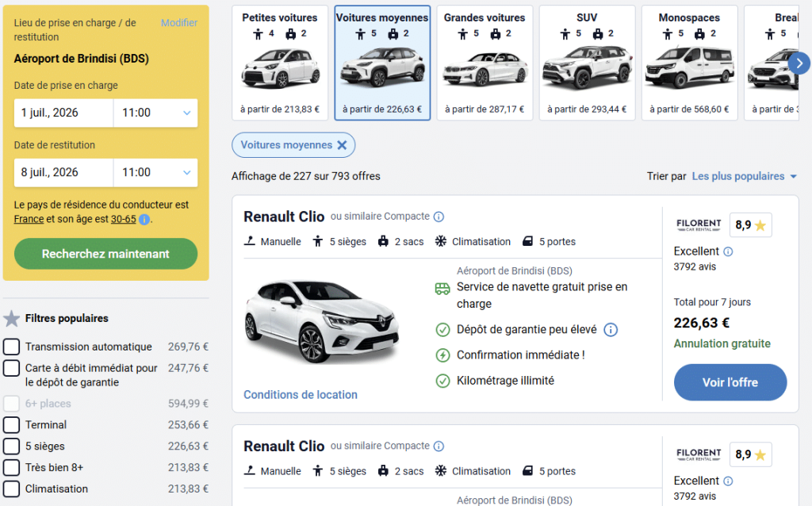
Task: Click the person icon for 5 sièges, first offer
Action: click(318, 241)
